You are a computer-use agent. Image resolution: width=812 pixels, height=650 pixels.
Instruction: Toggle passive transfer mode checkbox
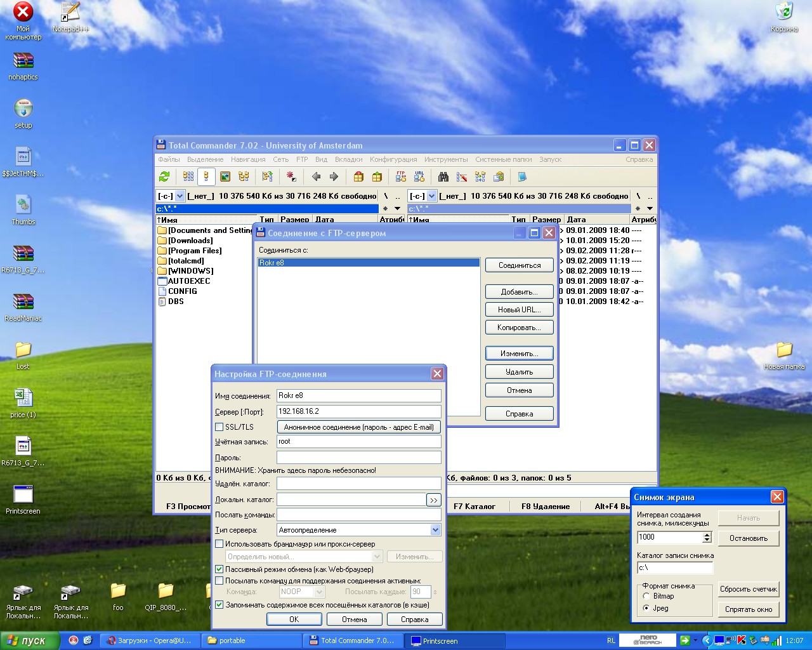[x=219, y=569]
